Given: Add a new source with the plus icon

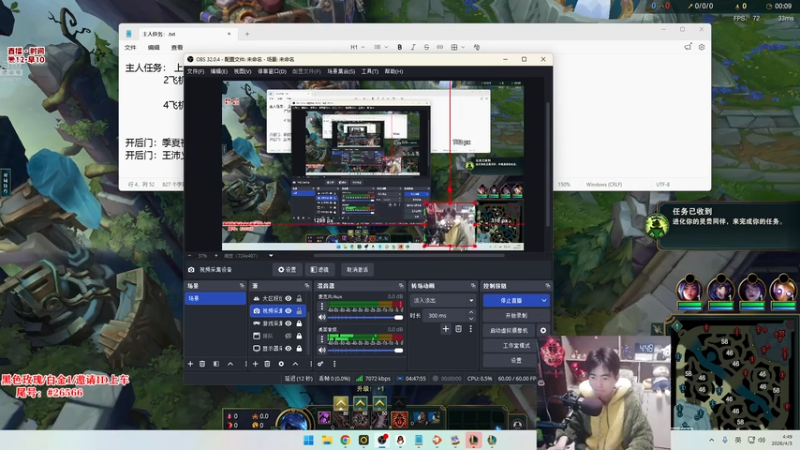Looking at the screenshot, I should click(x=255, y=364).
